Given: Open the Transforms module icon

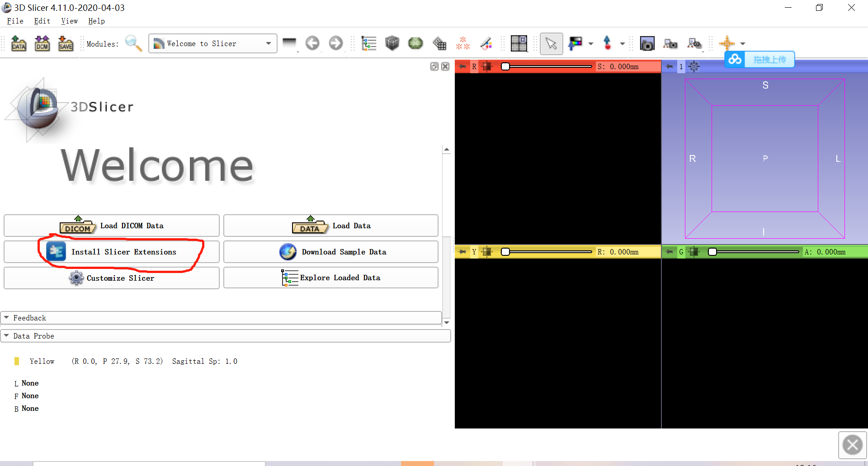Looking at the screenshot, I should coord(439,43).
